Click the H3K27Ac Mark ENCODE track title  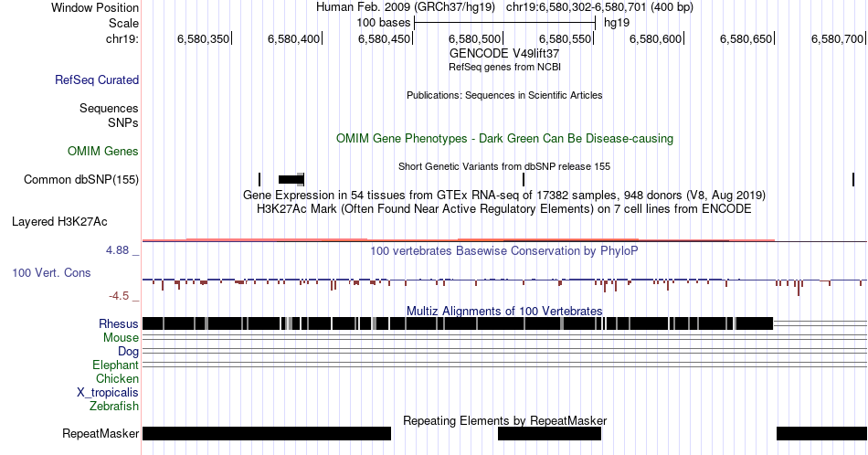(x=504, y=208)
